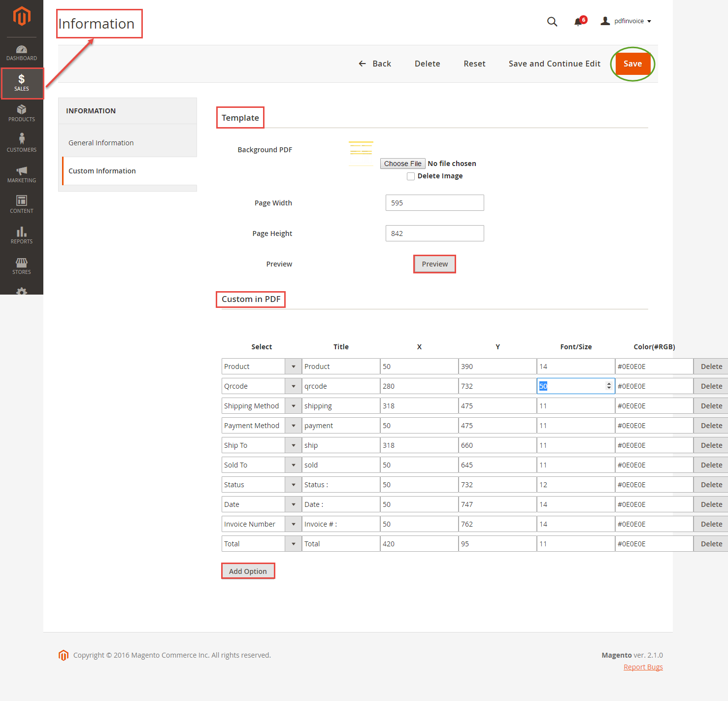Select the Products sidebar icon
728x701 pixels.
click(21, 113)
